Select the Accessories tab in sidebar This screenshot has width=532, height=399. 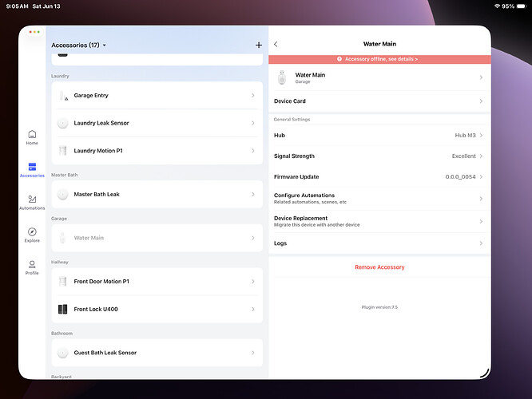32,170
